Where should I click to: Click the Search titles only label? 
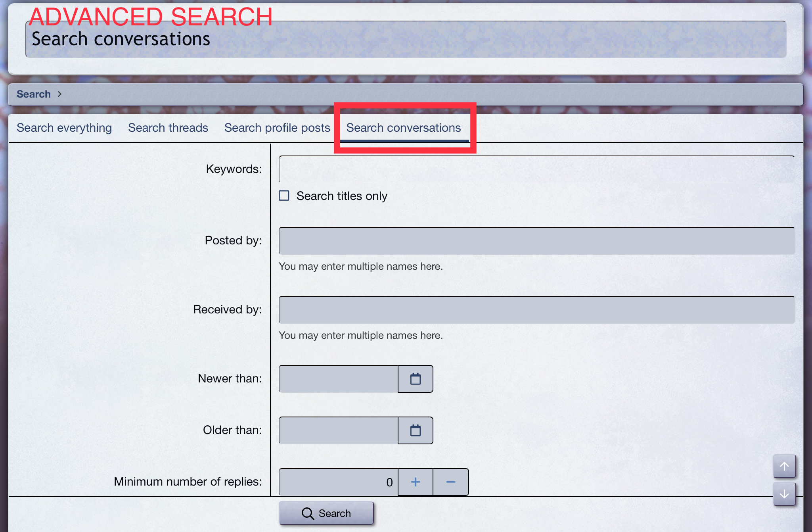[342, 196]
